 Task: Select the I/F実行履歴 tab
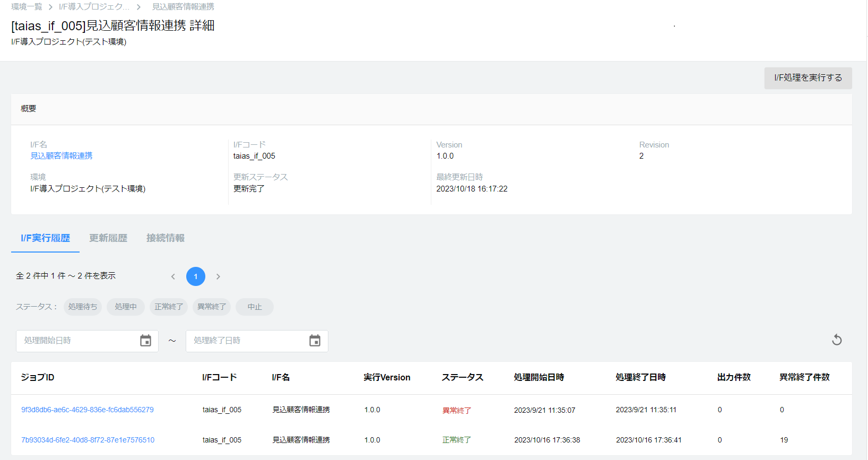46,238
